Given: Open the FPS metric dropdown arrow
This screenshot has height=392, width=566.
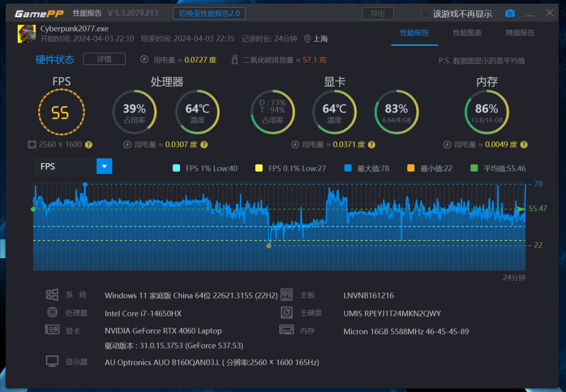Looking at the screenshot, I should [104, 166].
